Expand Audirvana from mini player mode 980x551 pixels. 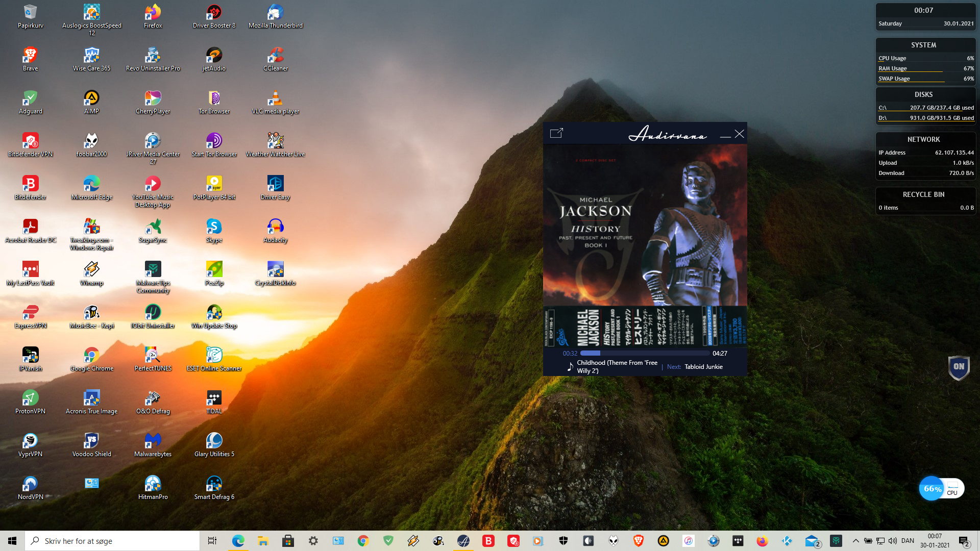tap(556, 133)
